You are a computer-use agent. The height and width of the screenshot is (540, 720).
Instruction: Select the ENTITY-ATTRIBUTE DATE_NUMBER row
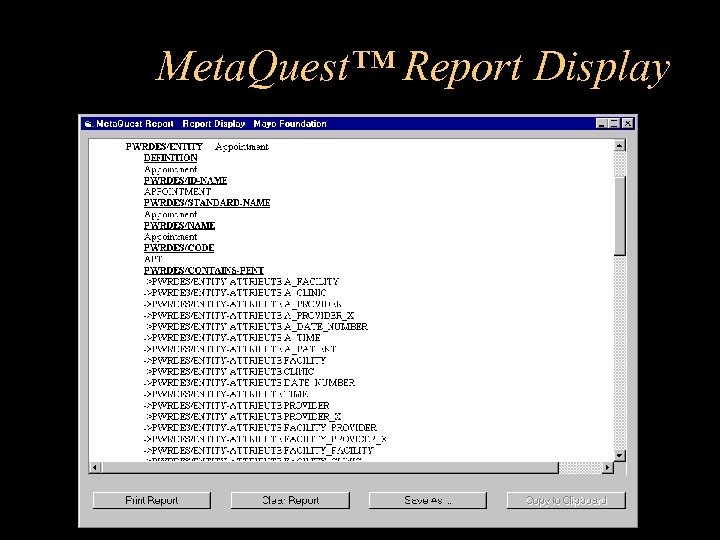tap(249, 382)
